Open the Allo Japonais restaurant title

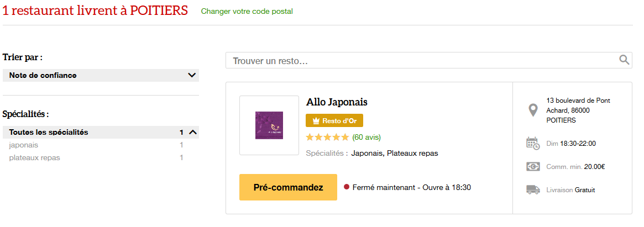337,102
